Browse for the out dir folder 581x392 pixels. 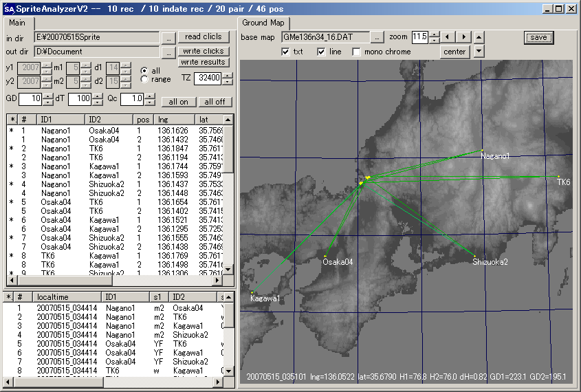click(x=169, y=52)
